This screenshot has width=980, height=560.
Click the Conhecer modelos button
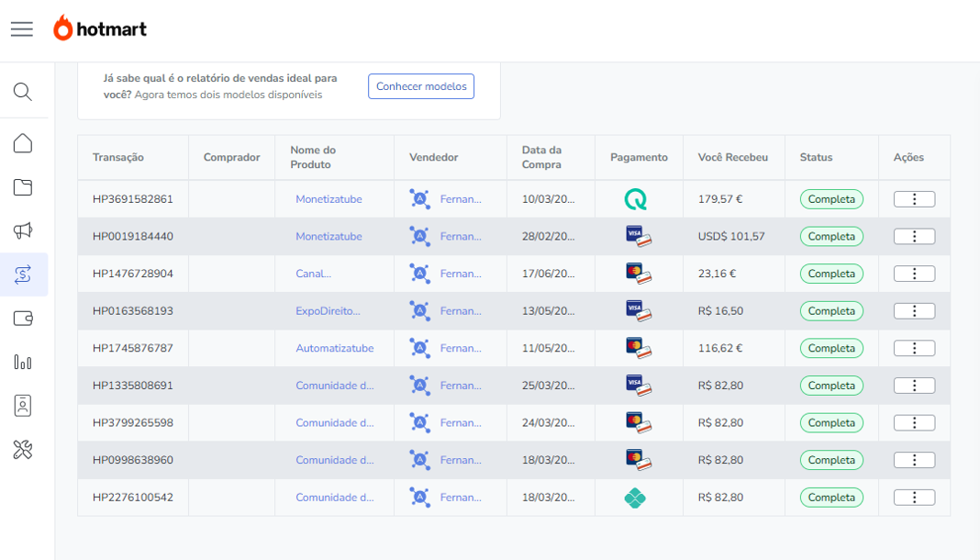coord(421,86)
